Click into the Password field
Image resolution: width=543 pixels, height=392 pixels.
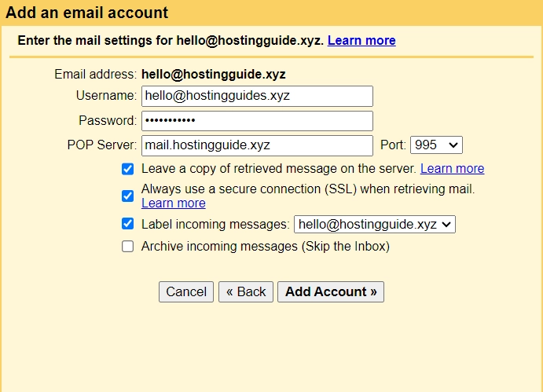(x=257, y=121)
